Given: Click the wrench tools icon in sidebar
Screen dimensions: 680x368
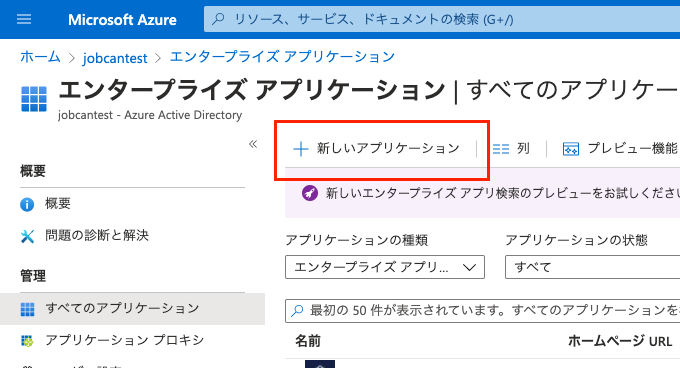Looking at the screenshot, I should point(27,236).
